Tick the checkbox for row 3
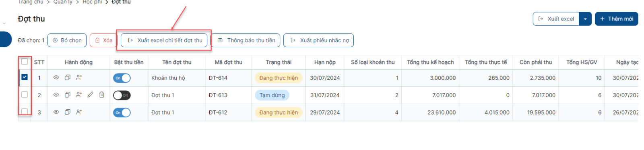Image resolution: width=644 pixels, height=150 pixels. pos(25,112)
